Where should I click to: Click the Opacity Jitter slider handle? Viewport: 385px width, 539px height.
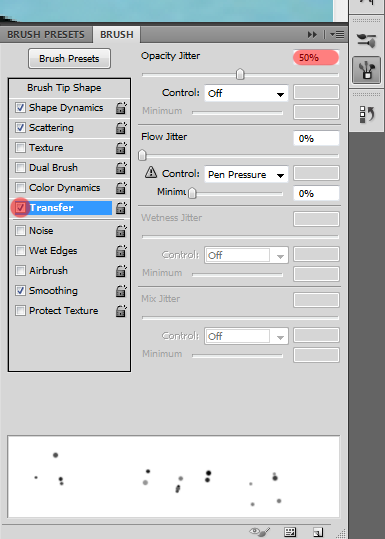point(240,74)
